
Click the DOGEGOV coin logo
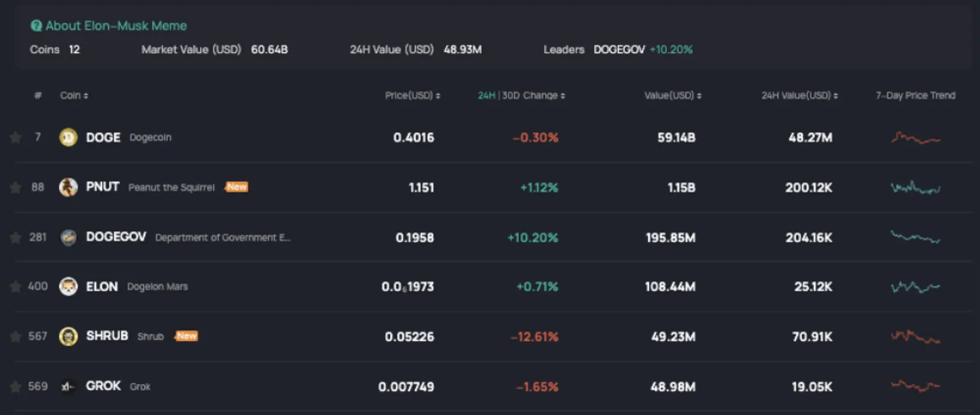[x=68, y=237]
